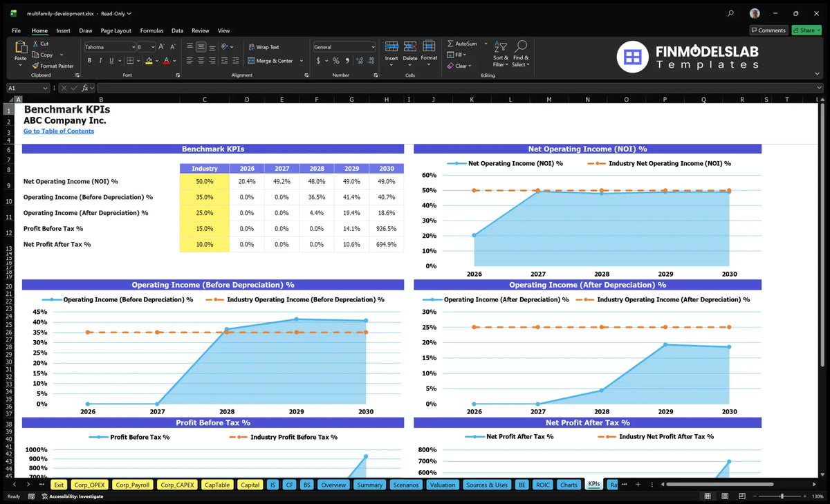
Task: Click the Insert Function fx icon
Action: tap(85, 88)
